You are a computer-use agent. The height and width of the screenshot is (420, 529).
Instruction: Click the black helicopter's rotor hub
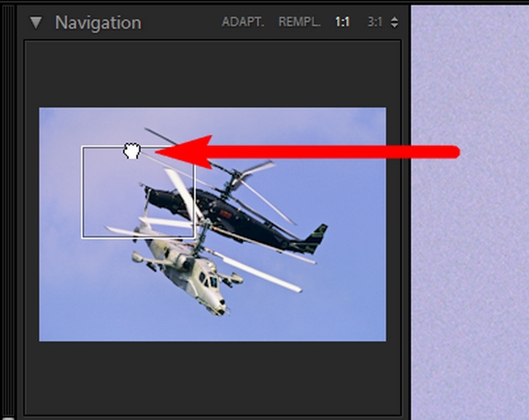[236, 177]
